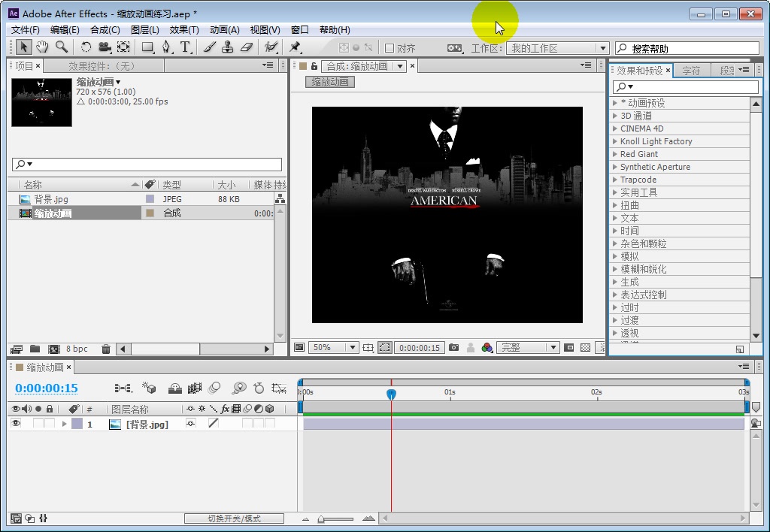Click label color swatch of 缩放动画 project item

point(150,213)
